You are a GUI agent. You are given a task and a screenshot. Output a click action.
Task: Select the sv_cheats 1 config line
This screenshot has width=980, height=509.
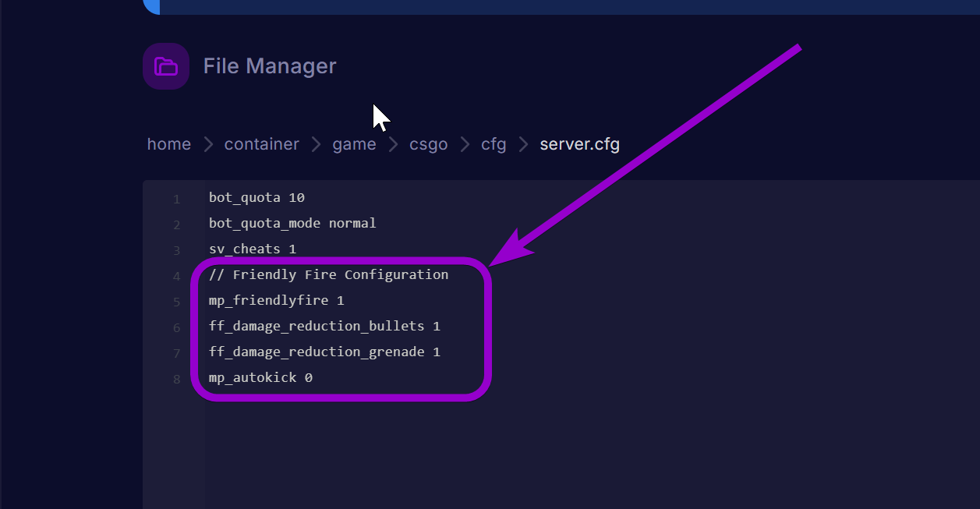252,249
